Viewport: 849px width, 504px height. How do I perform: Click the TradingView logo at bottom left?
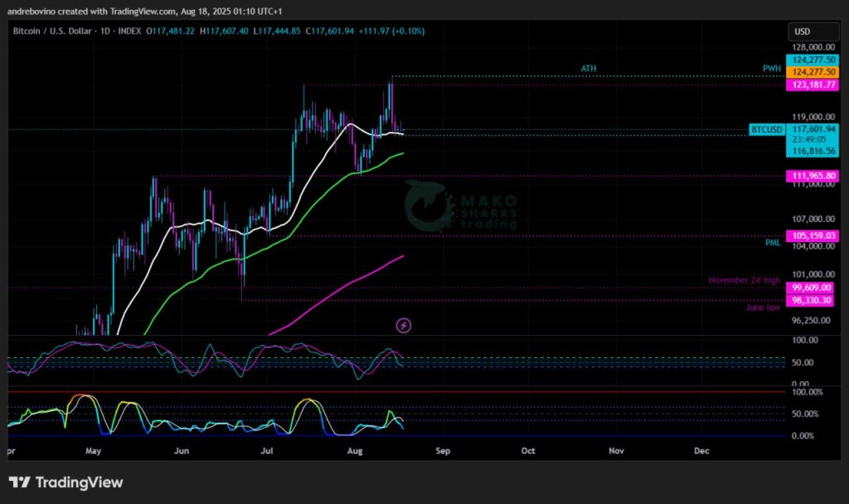pos(65,482)
